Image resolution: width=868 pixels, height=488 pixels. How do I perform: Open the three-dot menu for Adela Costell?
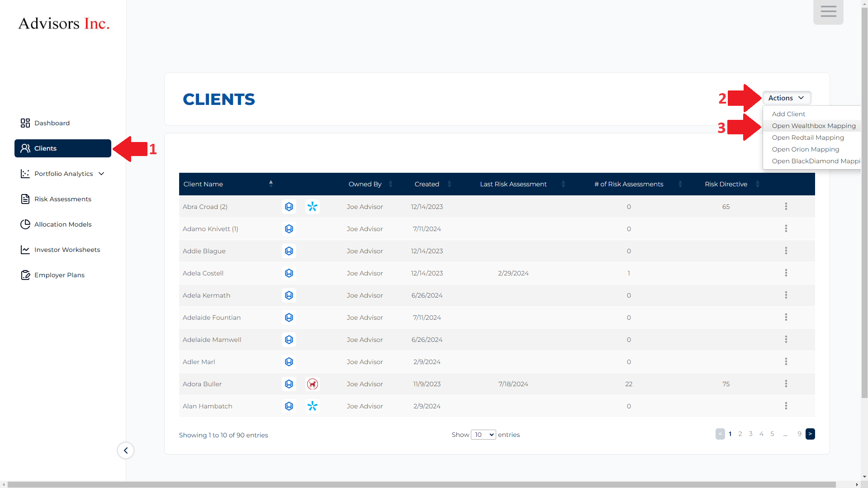786,273
